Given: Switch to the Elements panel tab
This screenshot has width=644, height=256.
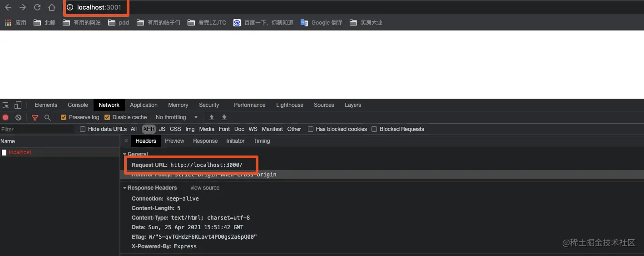Looking at the screenshot, I should point(46,105).
